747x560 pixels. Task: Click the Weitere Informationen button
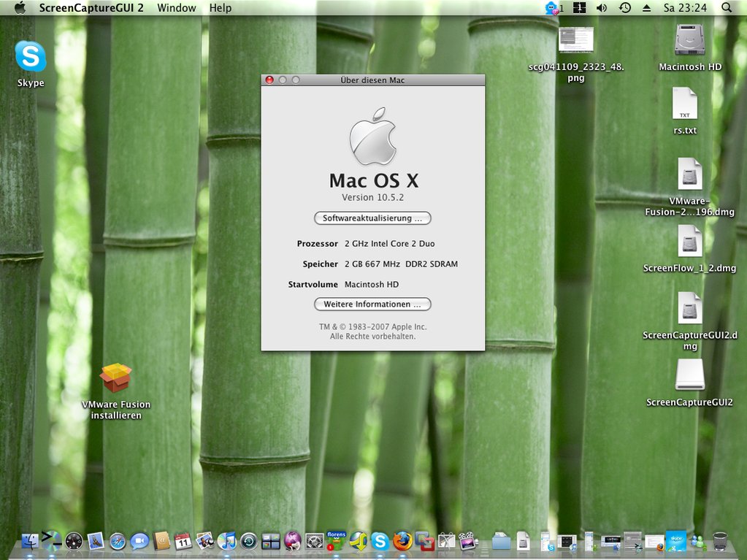pyautogui.click(x=372, y=304)
